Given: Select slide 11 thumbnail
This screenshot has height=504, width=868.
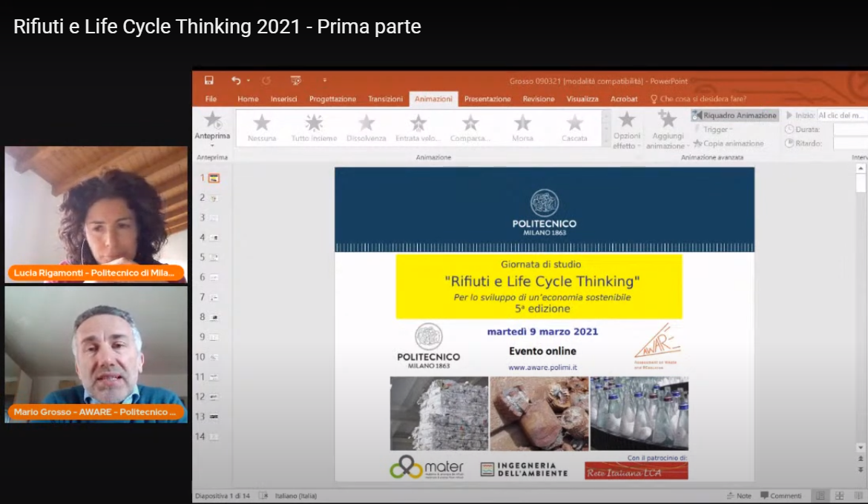Looking at the screenshot, I should (214, 377).
